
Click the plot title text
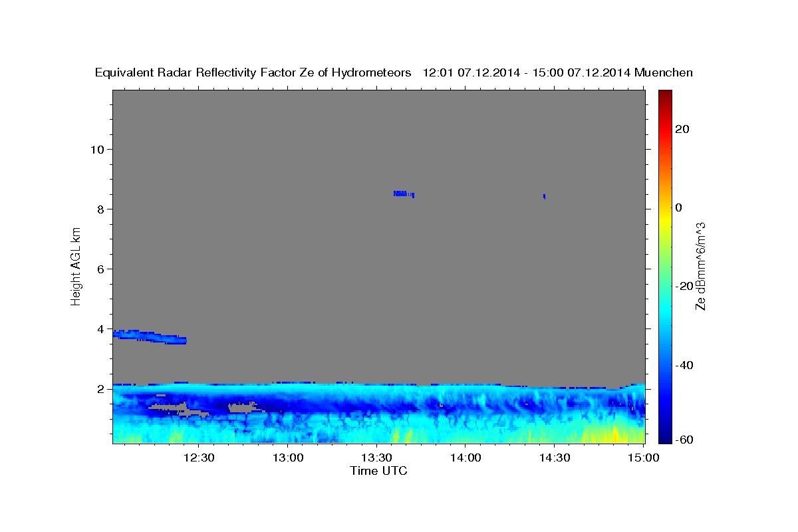point(394,72)
